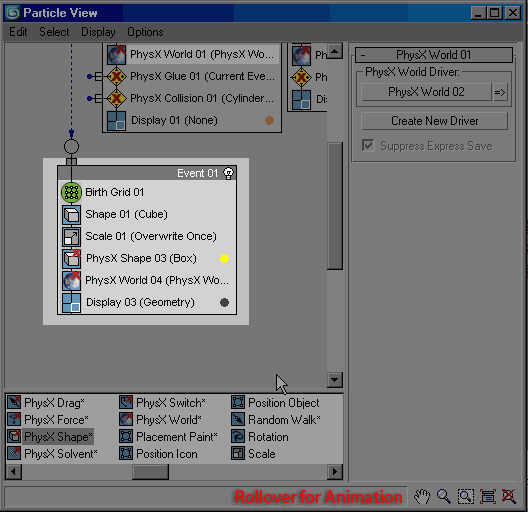Click the Birth Grid 01 green icon
This screenshot has width=528, height=512.
(x=71, y=192)
